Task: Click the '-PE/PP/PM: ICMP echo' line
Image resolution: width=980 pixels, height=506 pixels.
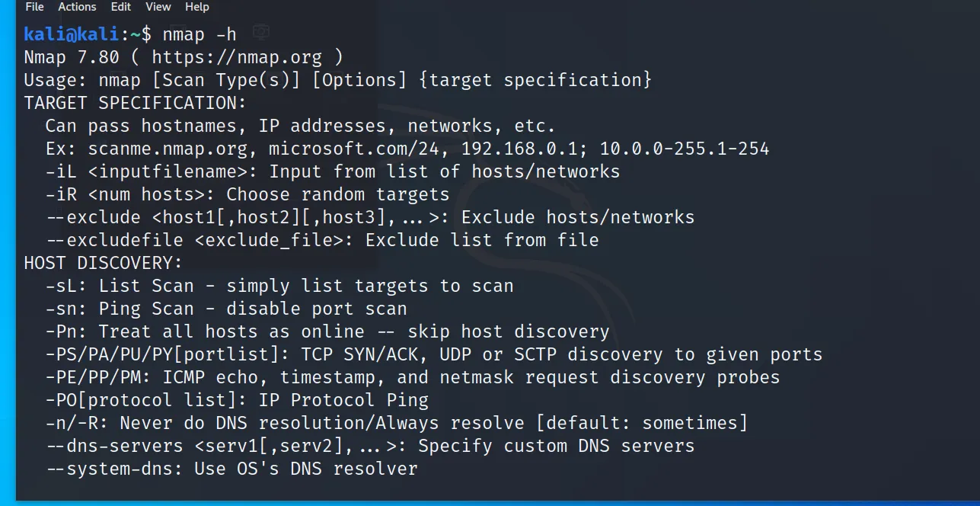Action: [412, 377]
